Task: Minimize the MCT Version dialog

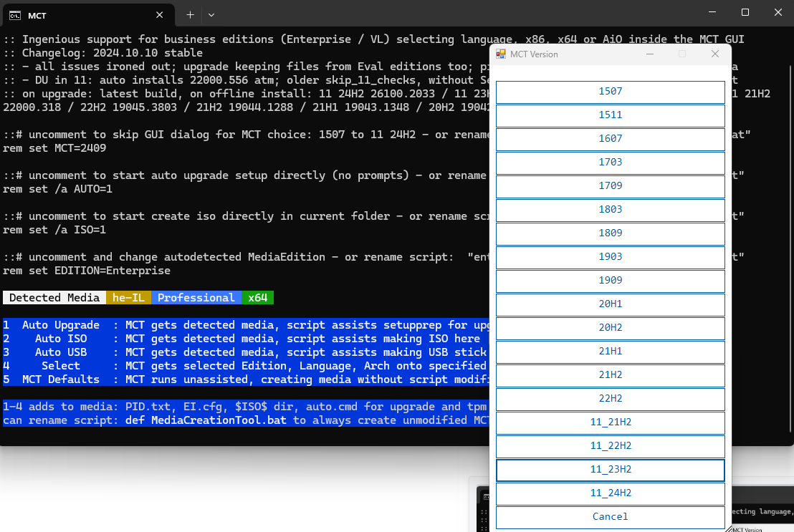Action: point(650,54)
